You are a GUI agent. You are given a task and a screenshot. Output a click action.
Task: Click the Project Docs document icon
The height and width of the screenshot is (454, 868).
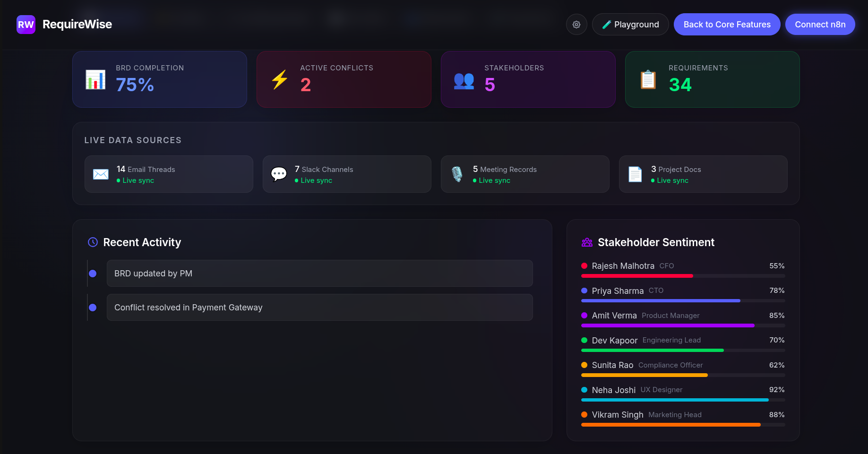point(635,174)
